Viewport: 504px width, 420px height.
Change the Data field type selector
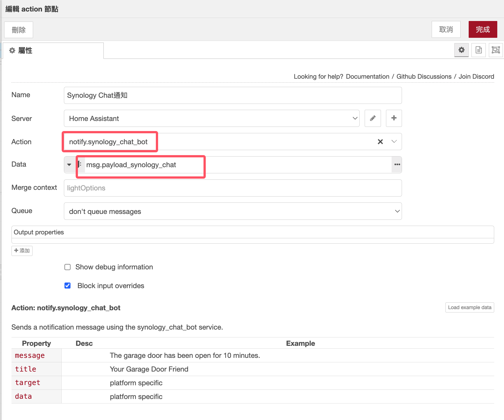(69, 165)
